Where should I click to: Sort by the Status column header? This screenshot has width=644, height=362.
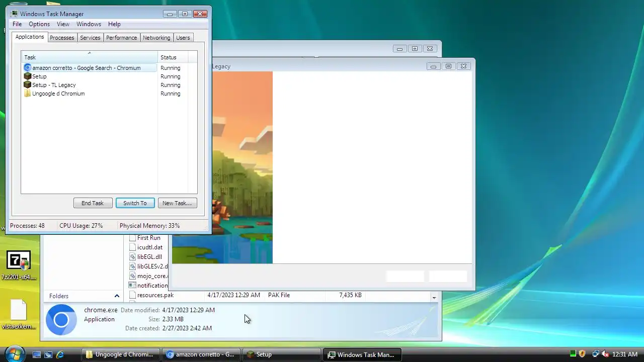coord(173,57)
